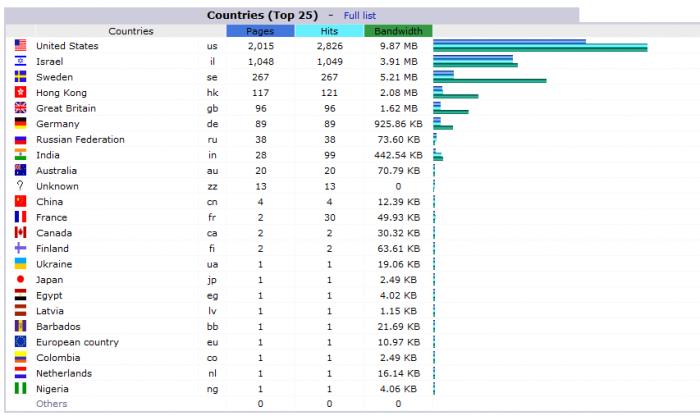Click Barbados bandwidth 21.69 KB
The height and width of the screenshot is (416, 700).
click(398, 327)
